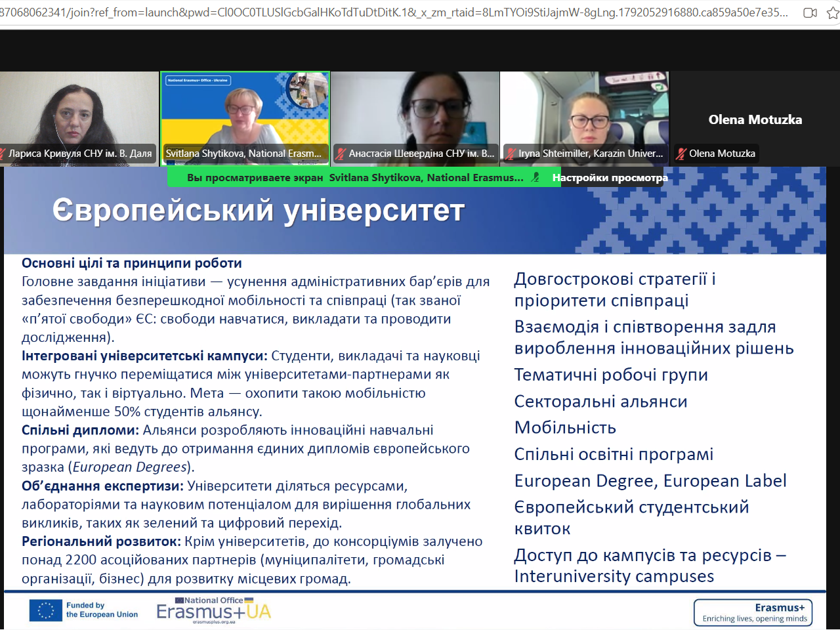Click the 'Interuniversity campuses' text

tap(614, 576)
